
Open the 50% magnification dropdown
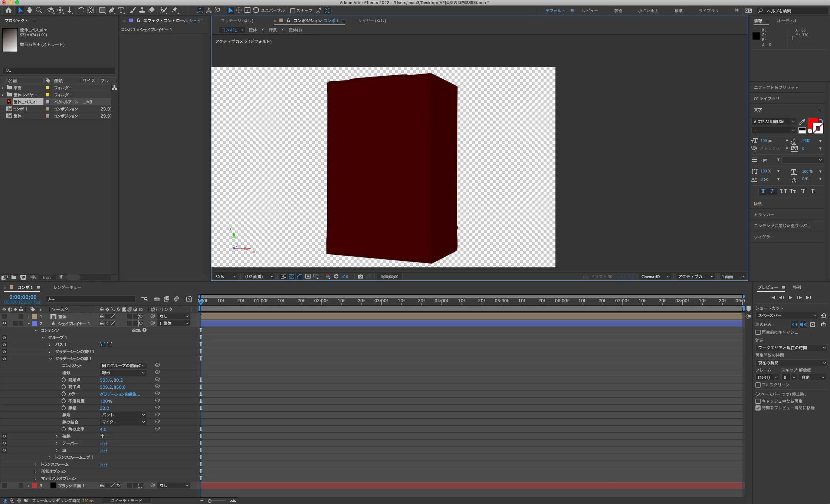226,277
